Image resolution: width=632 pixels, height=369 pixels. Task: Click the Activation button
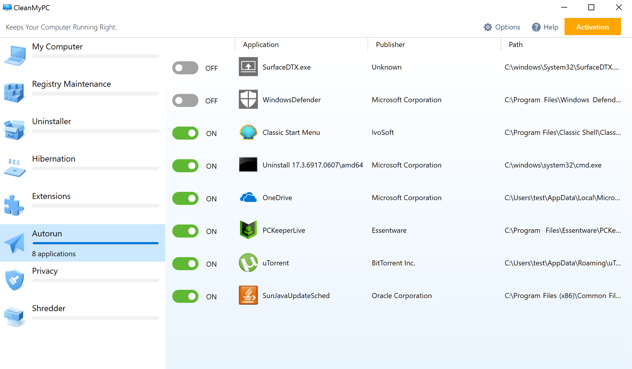[592, 27]
